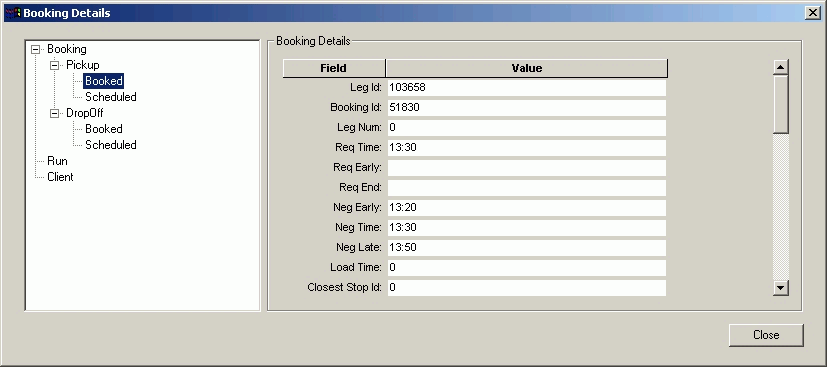
Task: Click the empty Req End field
Action: point(527,188)
